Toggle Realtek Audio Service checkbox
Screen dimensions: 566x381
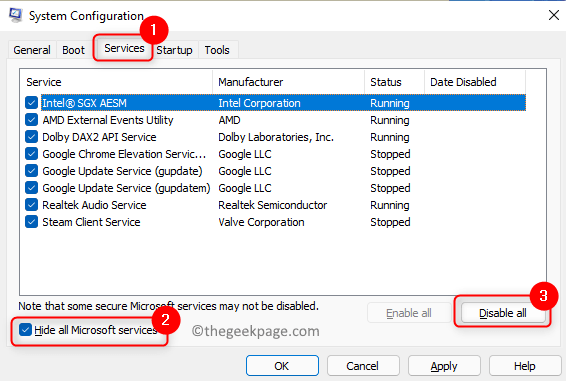coord(31,205)
